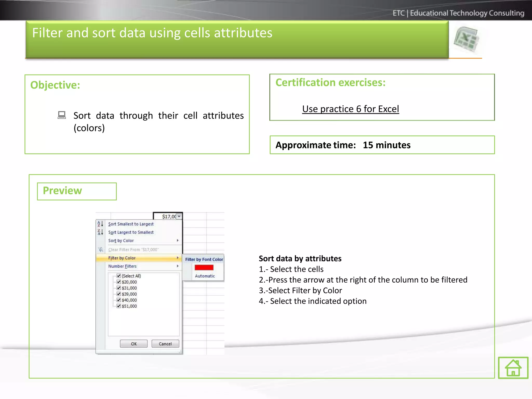Viewport: 532px width, 399px height.
Task: Uncheck the $20,000 checkbox
Action: click(x=119, y=282)
